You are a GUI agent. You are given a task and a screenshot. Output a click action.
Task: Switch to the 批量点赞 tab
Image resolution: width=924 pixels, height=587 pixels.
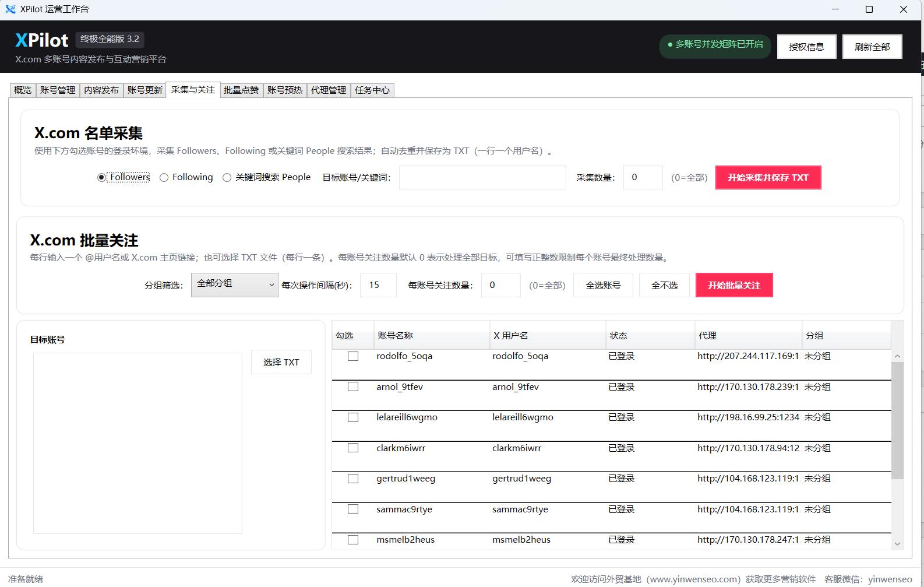[241, 90]
